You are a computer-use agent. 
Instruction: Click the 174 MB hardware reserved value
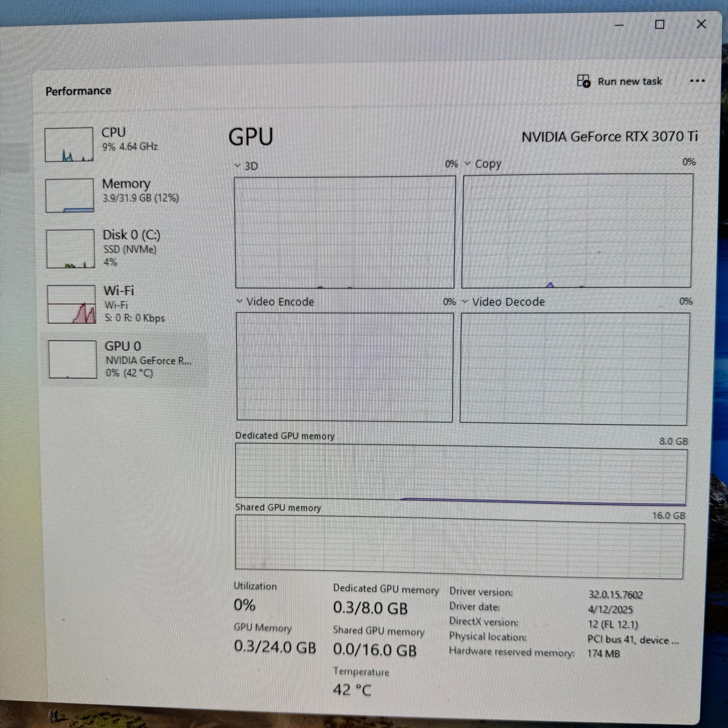coord(604,653)
